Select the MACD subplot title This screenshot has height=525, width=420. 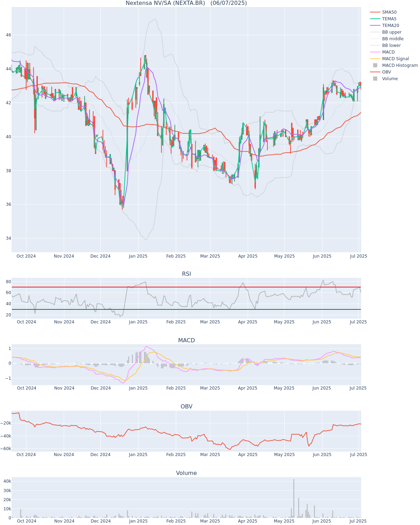(x=187, y=340)
